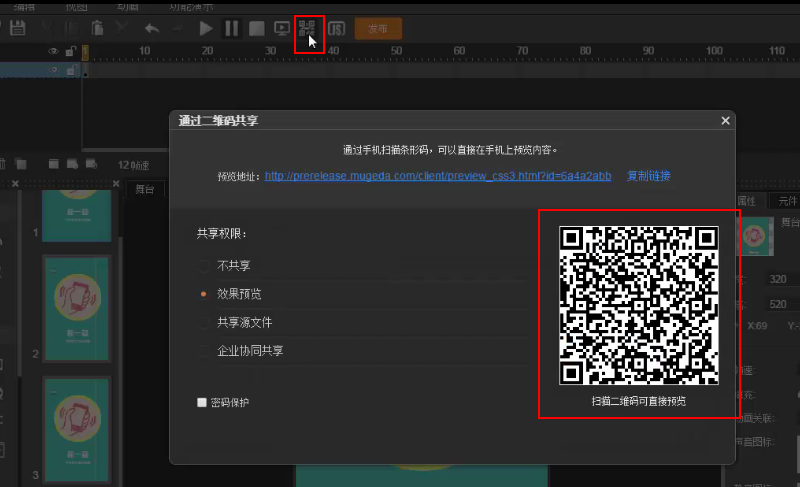Screen dimensions: 800x487
Task: Select page 1 thumbnail
Action: click(77, 216)
